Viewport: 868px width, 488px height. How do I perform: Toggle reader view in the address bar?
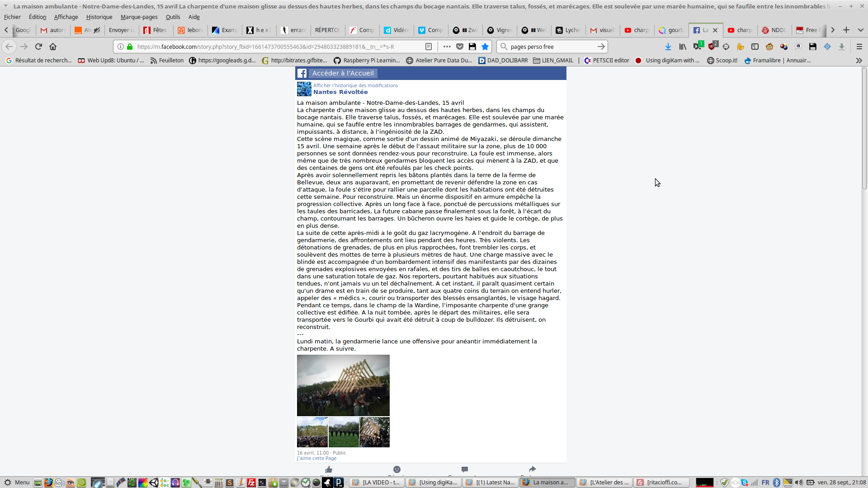click(429, 47)
